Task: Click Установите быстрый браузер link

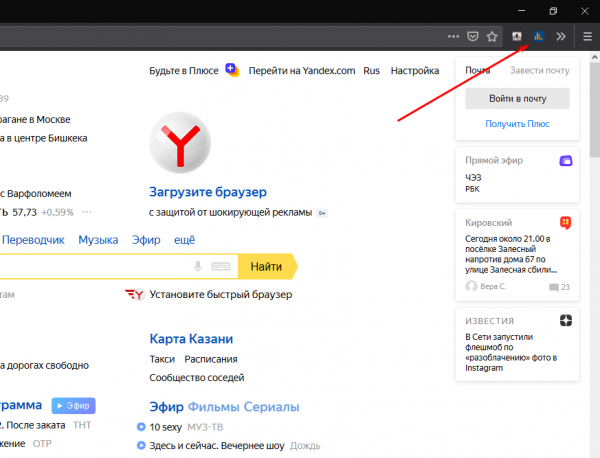Action: (x=221, y=294)
